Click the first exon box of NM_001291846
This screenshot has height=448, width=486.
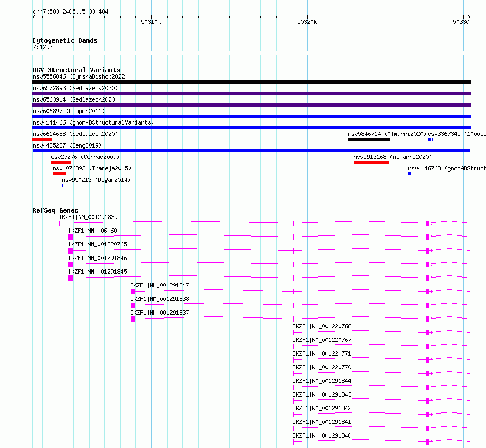(70, 264)
